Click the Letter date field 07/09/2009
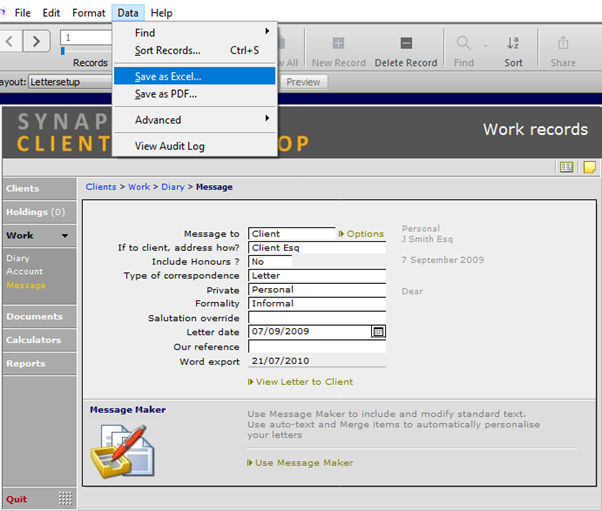Viewport: 602px width, 511px height. click(309, 331)
